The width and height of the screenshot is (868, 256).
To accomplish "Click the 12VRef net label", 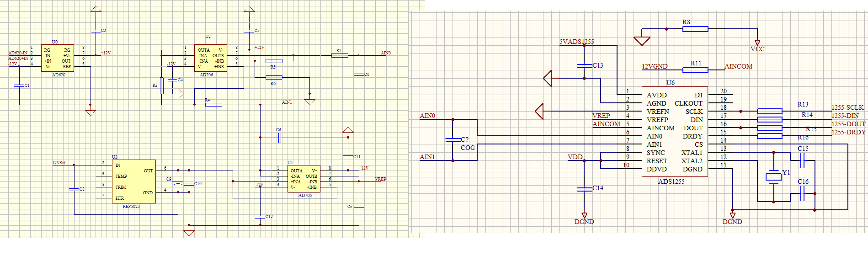I will (x=59, y=162).
